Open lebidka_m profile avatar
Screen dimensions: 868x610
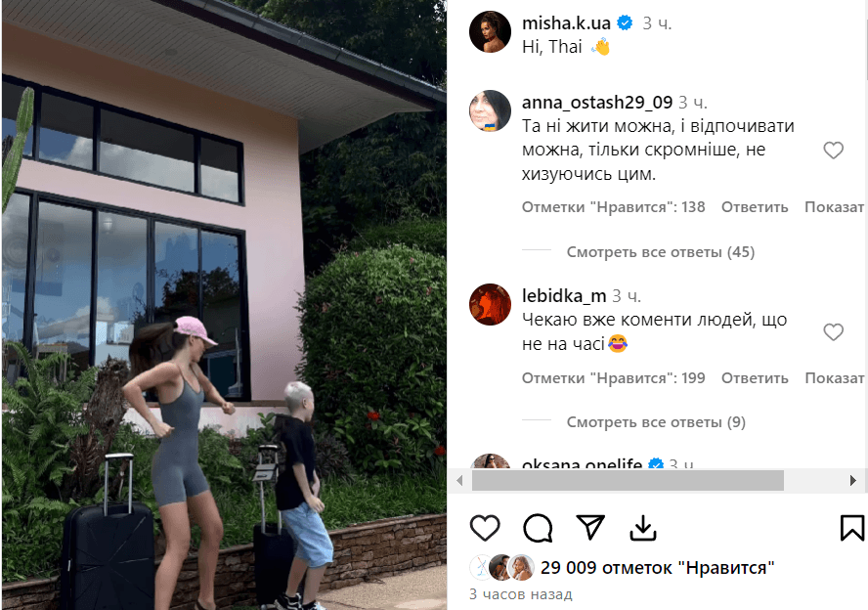tap(490, 304)
